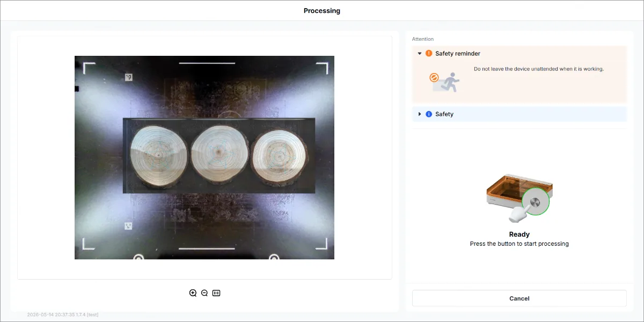Open the Safety section by its label

pyautogui.click(x=444, y=114)
